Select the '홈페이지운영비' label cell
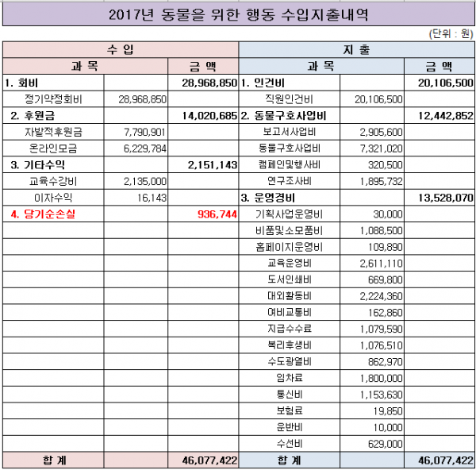The height and width of the screenshot is (470, 476). 289,247
